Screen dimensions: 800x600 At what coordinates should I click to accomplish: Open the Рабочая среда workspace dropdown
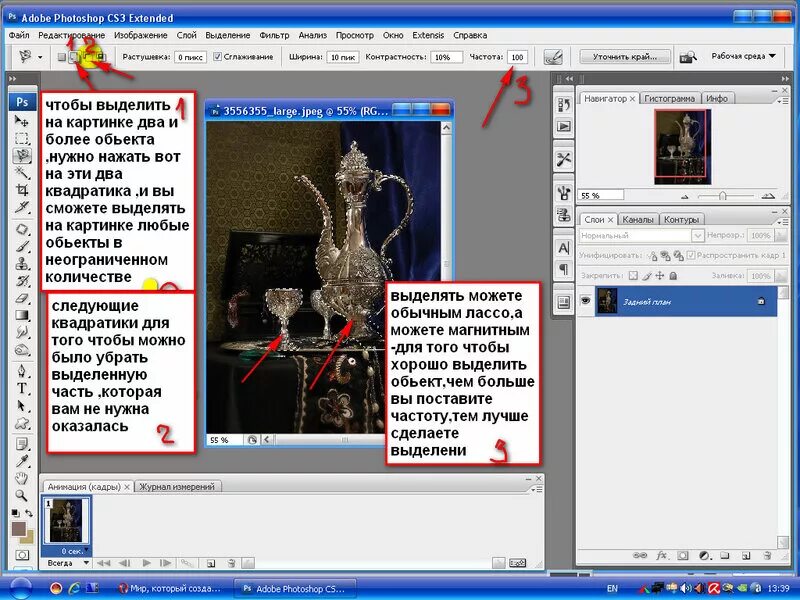[x=743, y=56]
